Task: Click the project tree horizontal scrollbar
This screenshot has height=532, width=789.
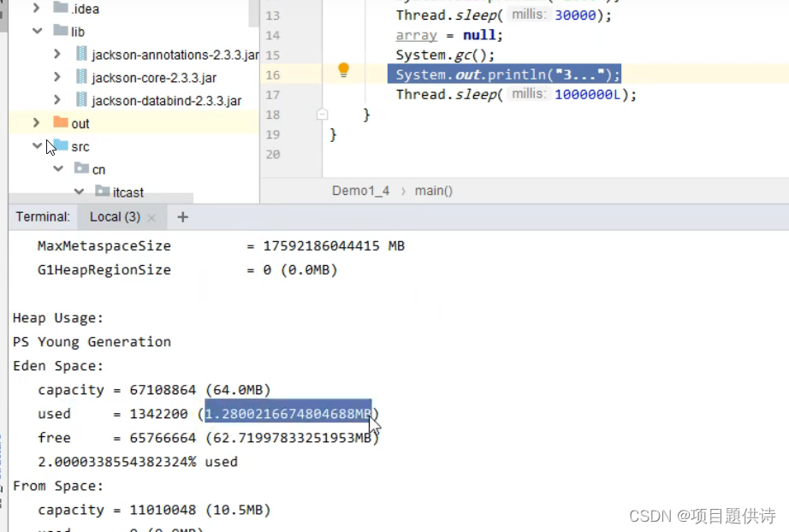Action: (101, 199)
